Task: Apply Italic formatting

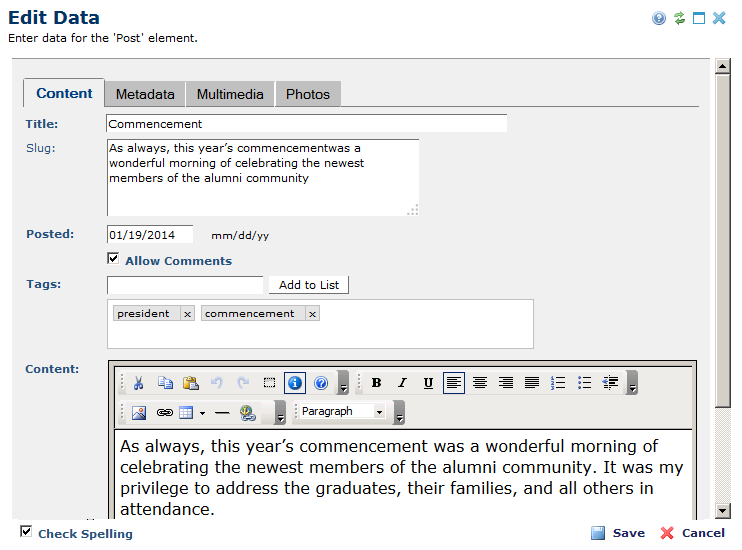Action: tap(402, 383)
